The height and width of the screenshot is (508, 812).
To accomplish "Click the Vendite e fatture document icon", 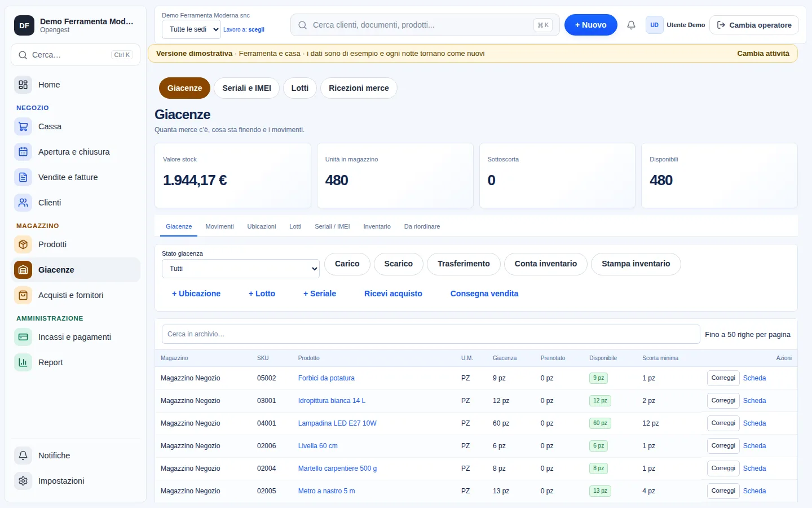I will (x=23, y=177).
